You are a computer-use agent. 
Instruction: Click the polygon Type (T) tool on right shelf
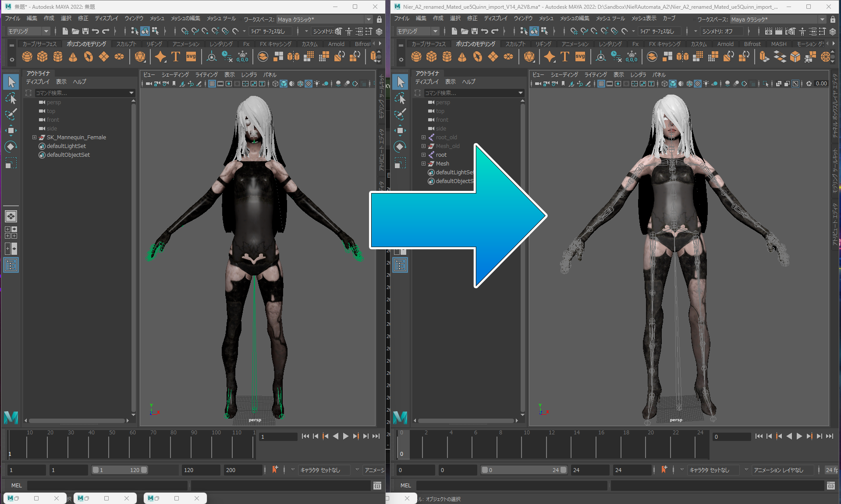565,56
